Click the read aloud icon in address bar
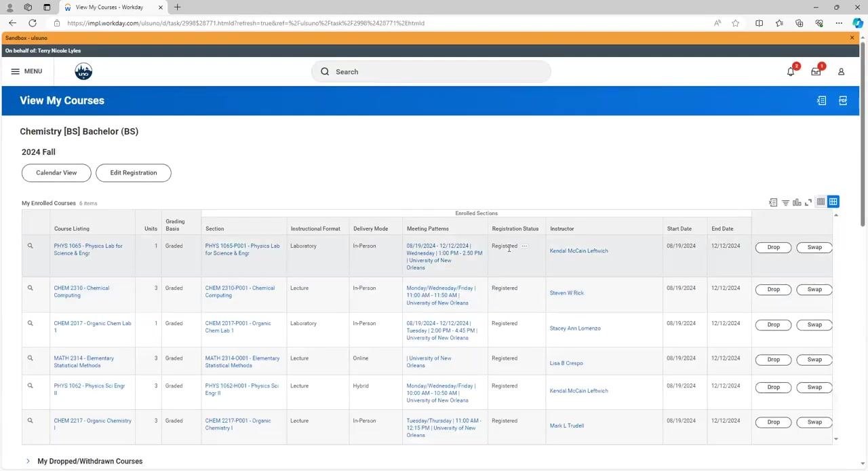The image size is (868, 471). pyautogui.click(x=717, y=23)
